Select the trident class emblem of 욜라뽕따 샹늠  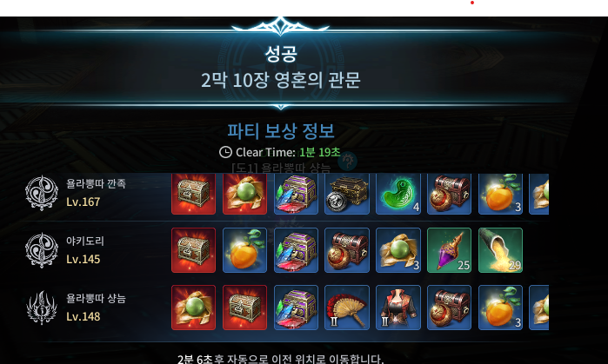pyautogui.click(x=42, y=308)
